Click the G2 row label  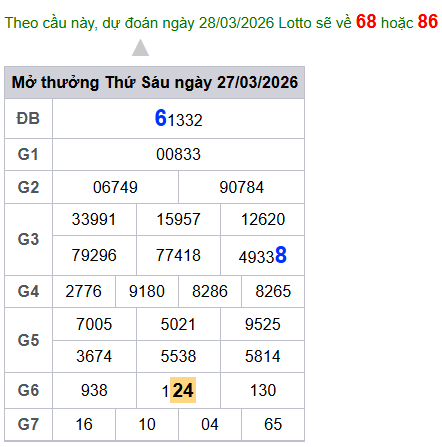28,187
